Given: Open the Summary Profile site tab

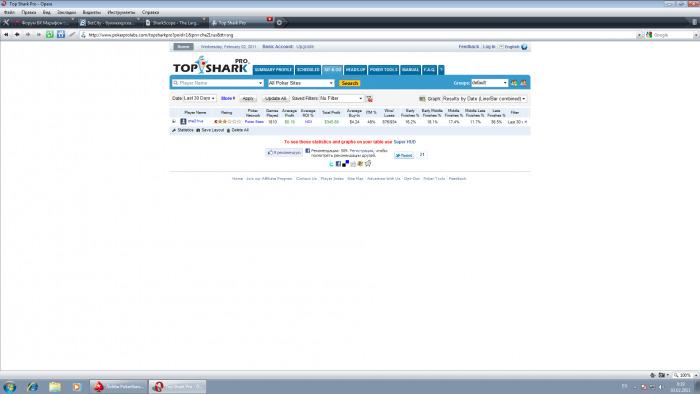Looking at the screenshot, I should (x=273, y=70).
